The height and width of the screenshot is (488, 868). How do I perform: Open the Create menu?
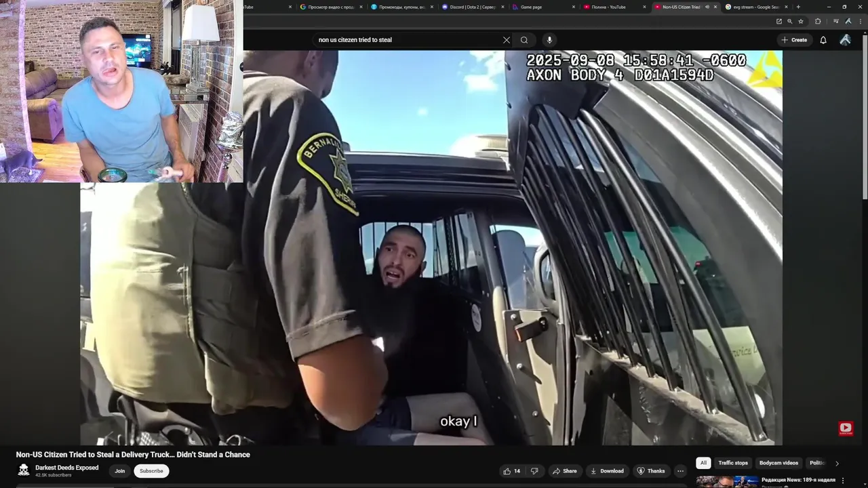794,40
